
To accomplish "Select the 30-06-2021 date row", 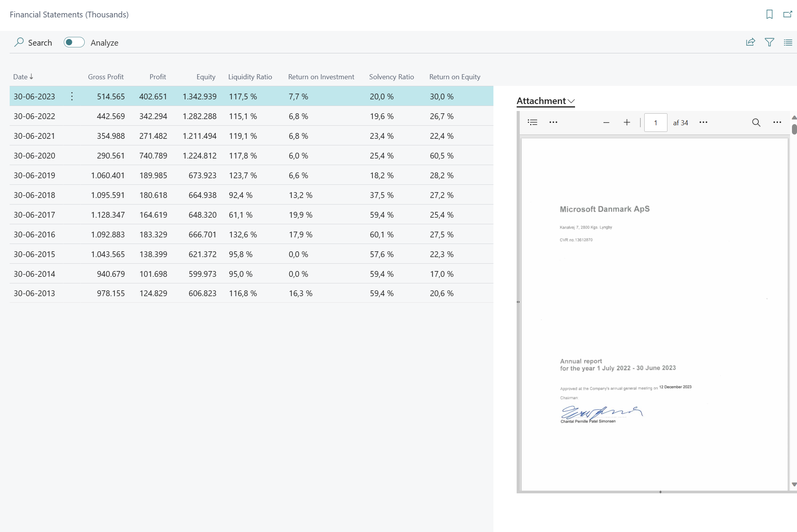I will [x=251, y=136].
